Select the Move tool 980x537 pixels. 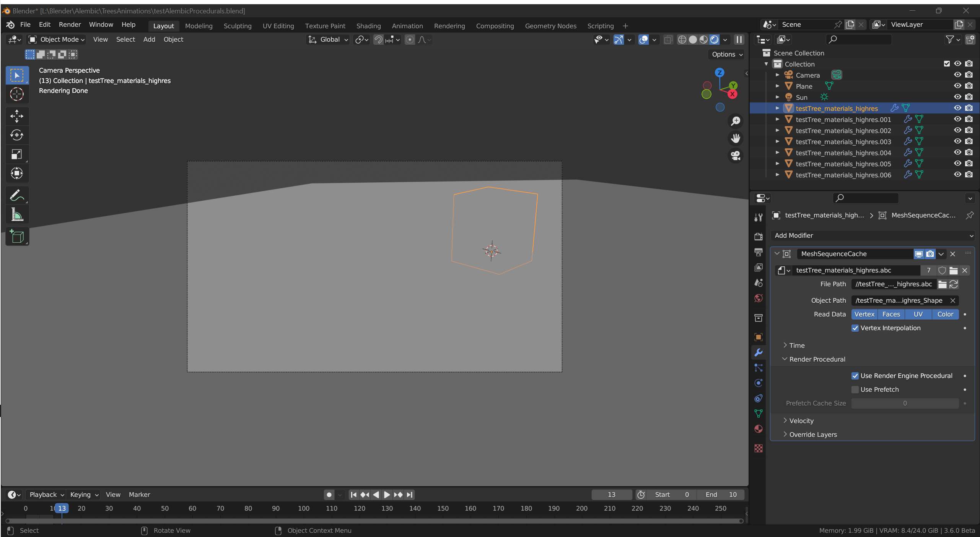click(17, 116)
